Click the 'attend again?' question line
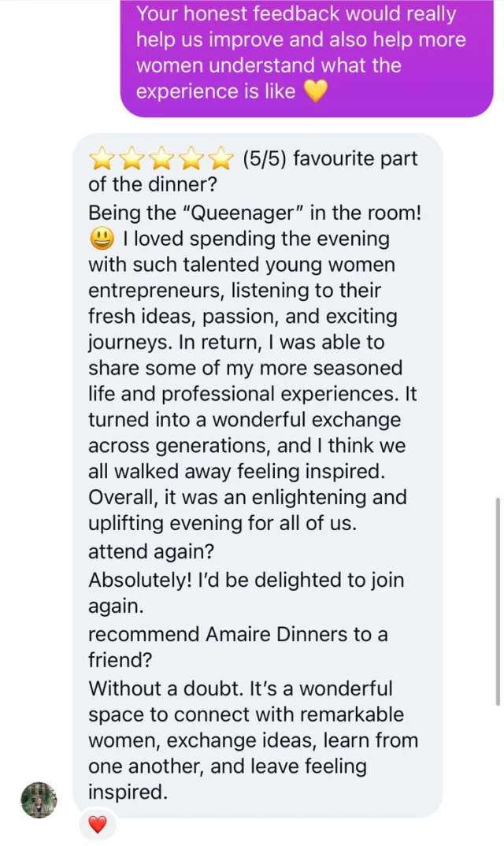 coord(151,551)
